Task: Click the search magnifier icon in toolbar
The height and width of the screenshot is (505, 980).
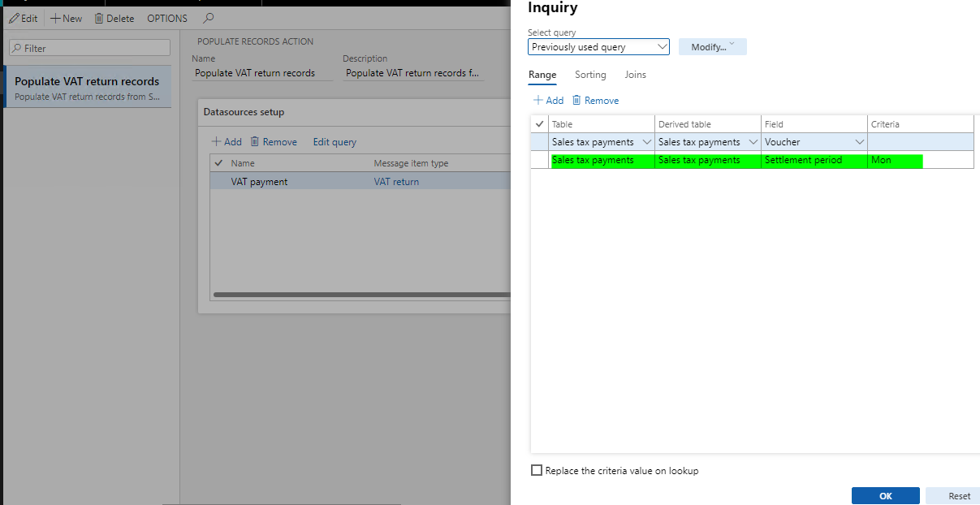Action: (x=209, y=18)
